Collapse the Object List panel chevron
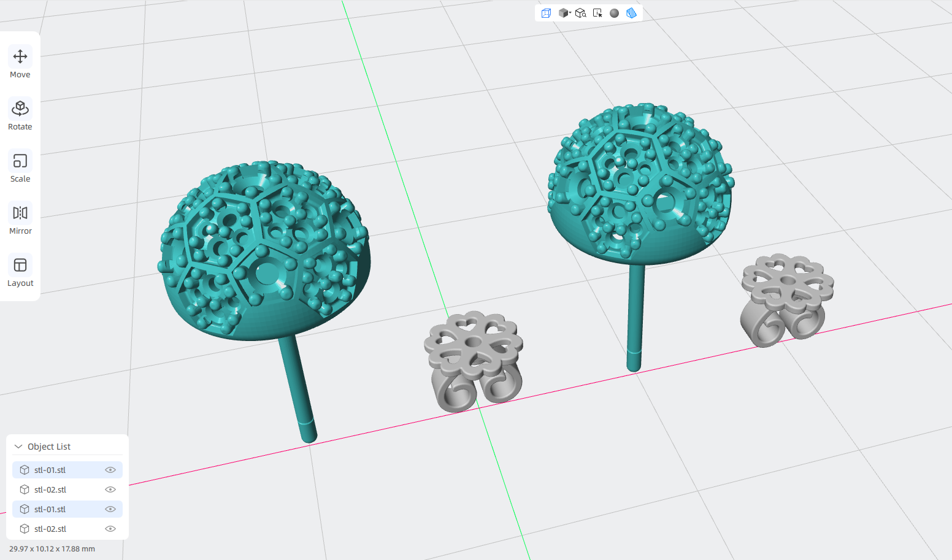The image size is (952, 560). (18, 447)
